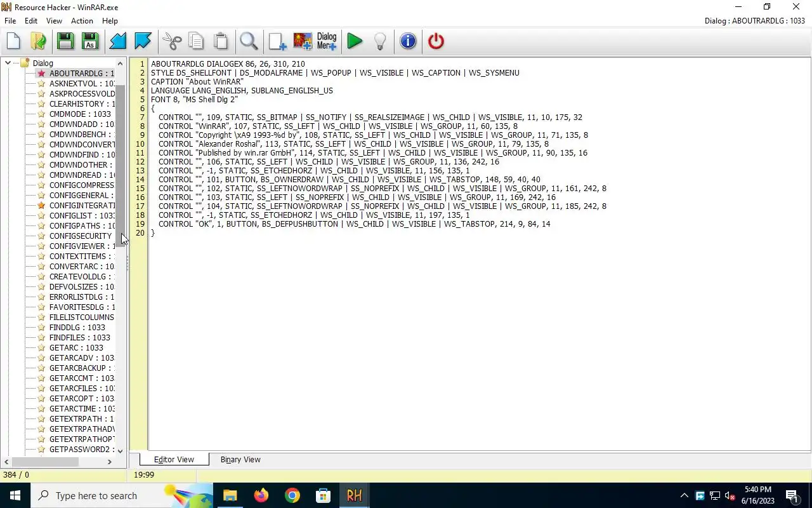
Task: Open the notification center icon
Action: pyautogui.click(x=792, y=495)
